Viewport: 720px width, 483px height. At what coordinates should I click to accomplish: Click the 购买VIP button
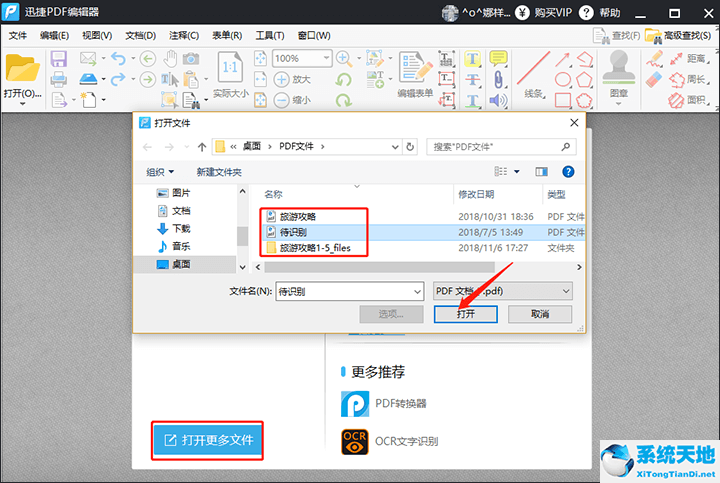pyautogui.click(x=544, y=12)
